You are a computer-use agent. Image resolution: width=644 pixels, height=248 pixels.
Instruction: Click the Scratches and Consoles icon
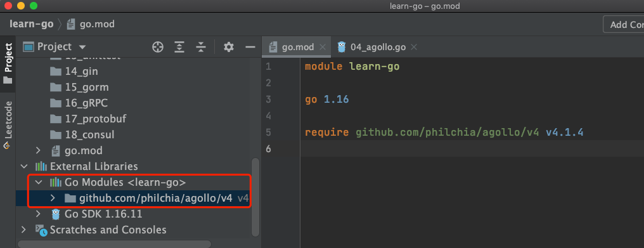(x=41, y=230)
